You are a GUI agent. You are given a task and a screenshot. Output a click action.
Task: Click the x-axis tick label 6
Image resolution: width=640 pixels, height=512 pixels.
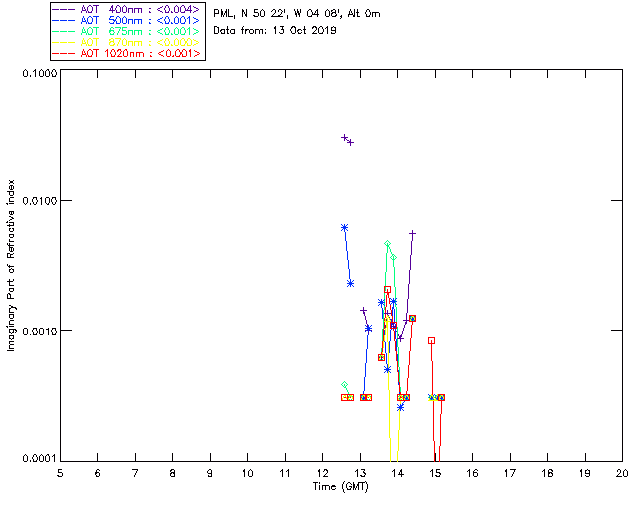pyautogui.click(x=98, y=473)
